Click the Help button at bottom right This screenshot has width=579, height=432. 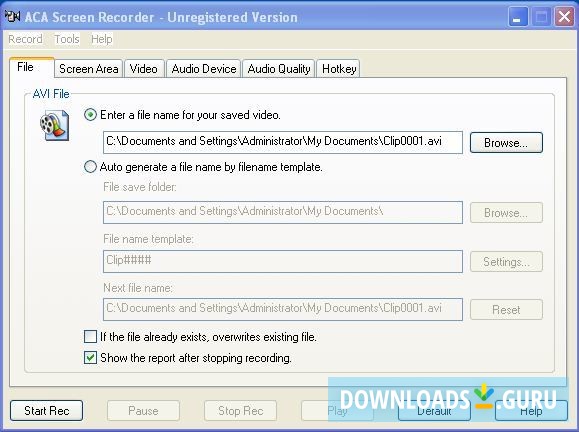(531, 411)
